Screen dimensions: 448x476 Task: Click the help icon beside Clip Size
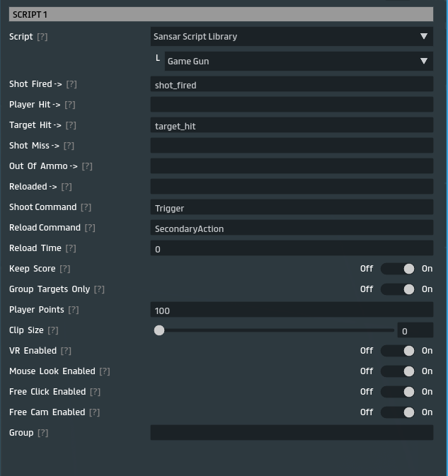click(x=53, y=330)
